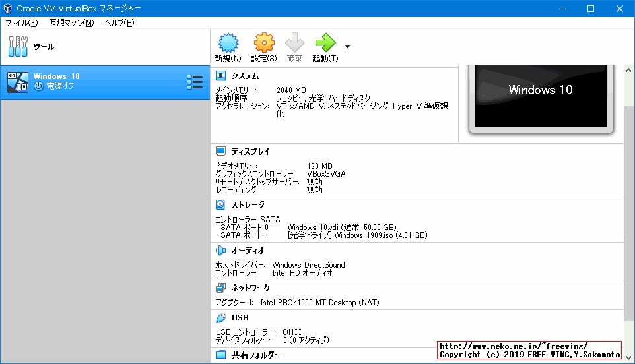Open ネットワーク settings heading link
The width and height of the screenshot is (635, 364).
(250, 288)
